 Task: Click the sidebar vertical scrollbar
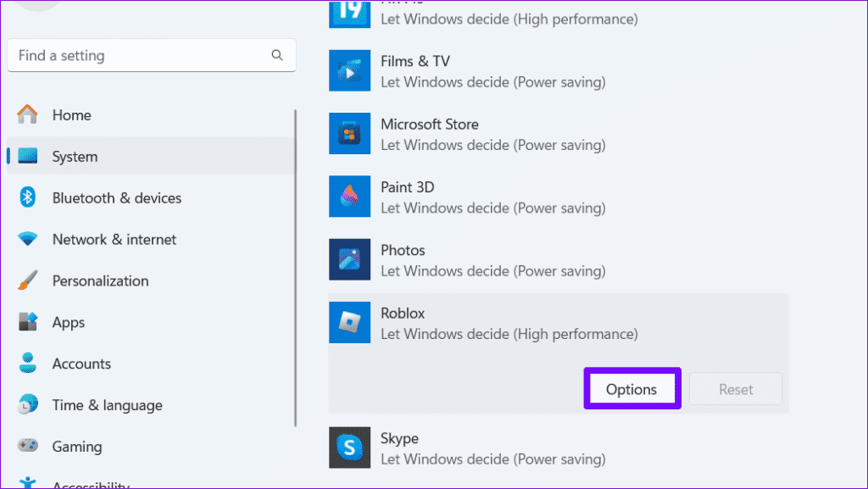pos(296,269)
